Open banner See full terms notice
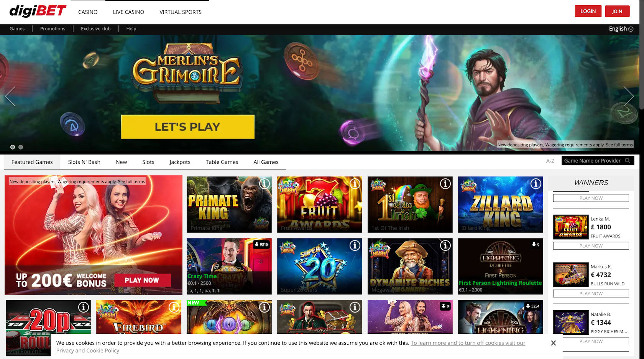644x359 pixels. [565, 145]
